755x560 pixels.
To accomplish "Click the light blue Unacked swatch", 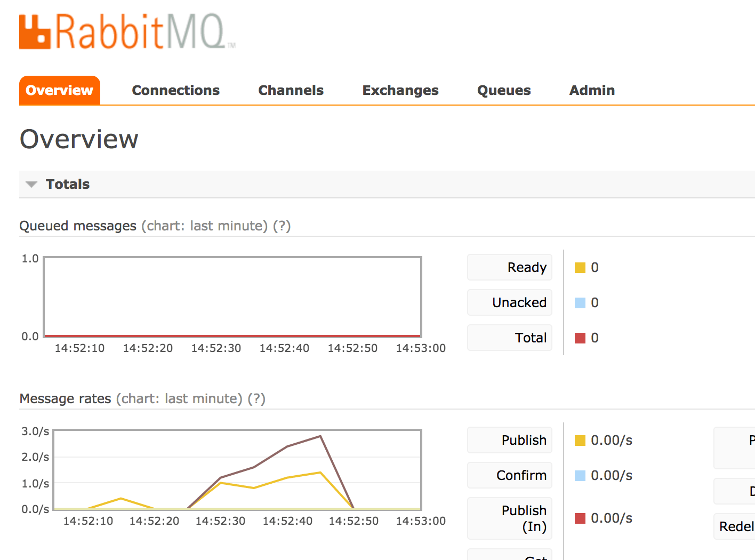I will tap(580, 303).
